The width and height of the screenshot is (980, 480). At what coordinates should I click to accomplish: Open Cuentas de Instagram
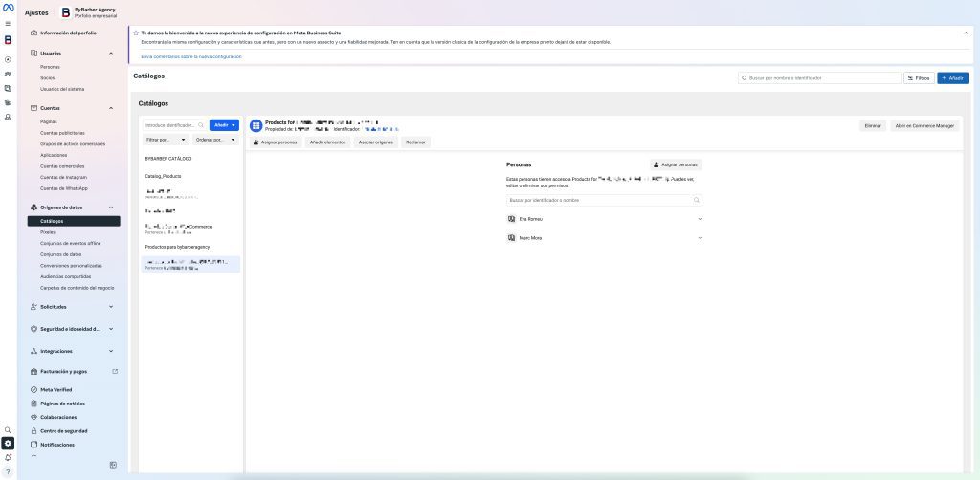63,177
